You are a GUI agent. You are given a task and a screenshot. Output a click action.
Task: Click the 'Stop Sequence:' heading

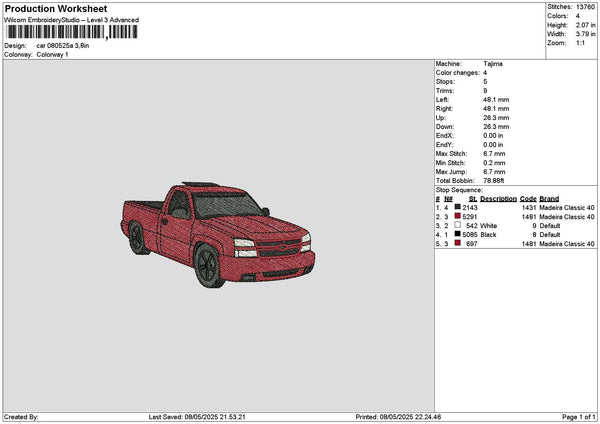[x=459, y=190]
